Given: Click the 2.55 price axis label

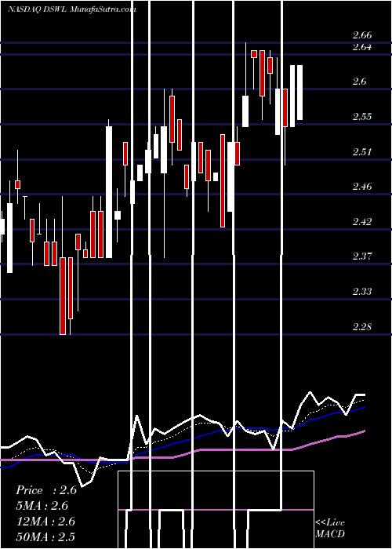Looking at the screenshot, I should [x=362, y=117].
